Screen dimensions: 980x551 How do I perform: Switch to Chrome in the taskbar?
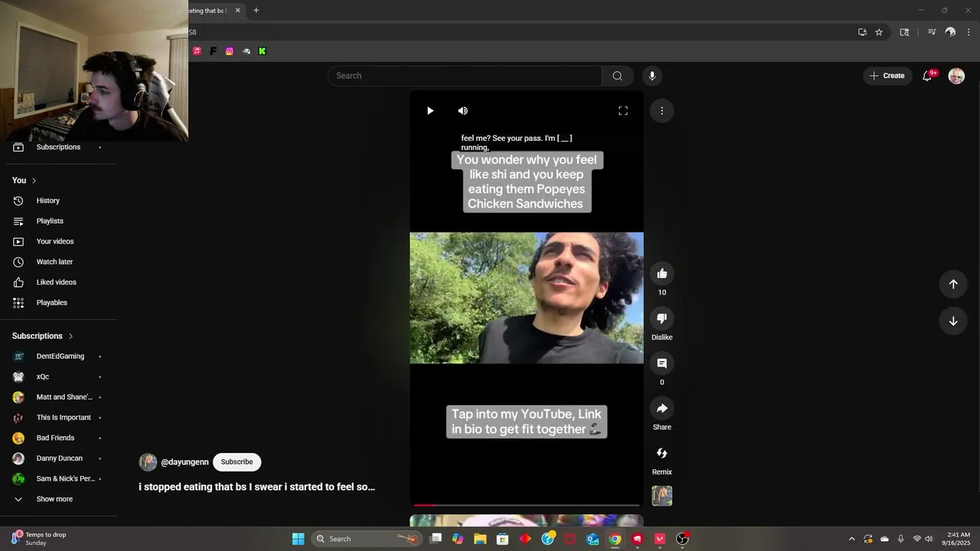[615, 539]
